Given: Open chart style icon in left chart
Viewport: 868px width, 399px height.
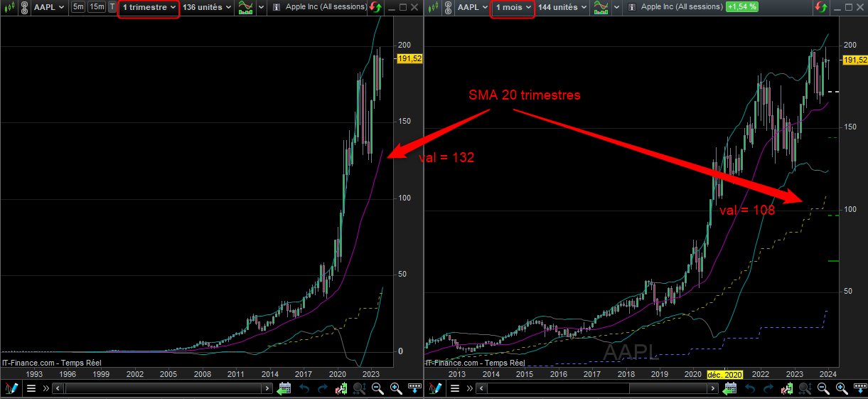Looking at the screenshot, I should 8,7.
